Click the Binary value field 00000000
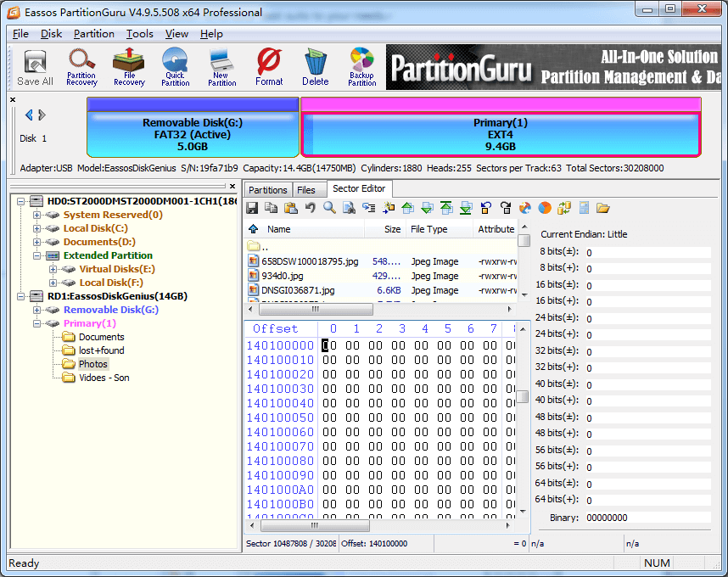Image resolution: width=728 pixels, height=577 pixels. [647, 518]
